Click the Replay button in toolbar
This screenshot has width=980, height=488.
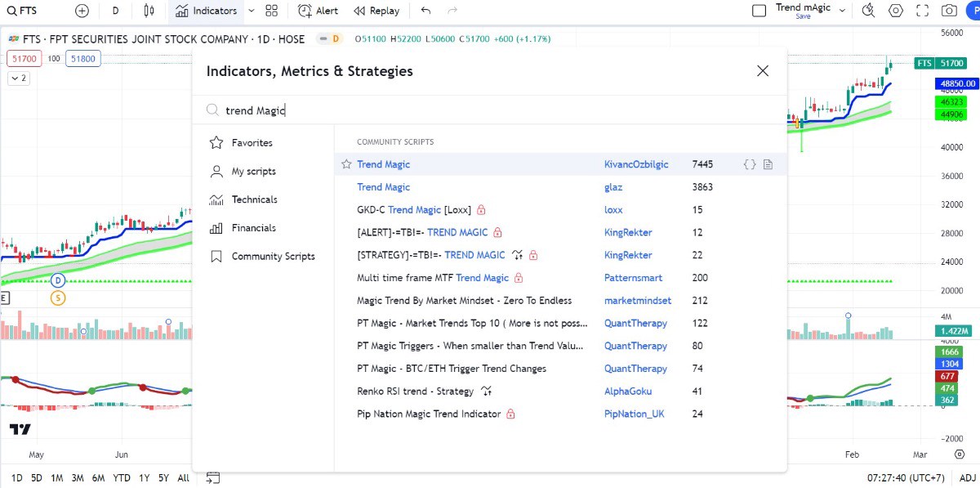(x=376, y=11)
